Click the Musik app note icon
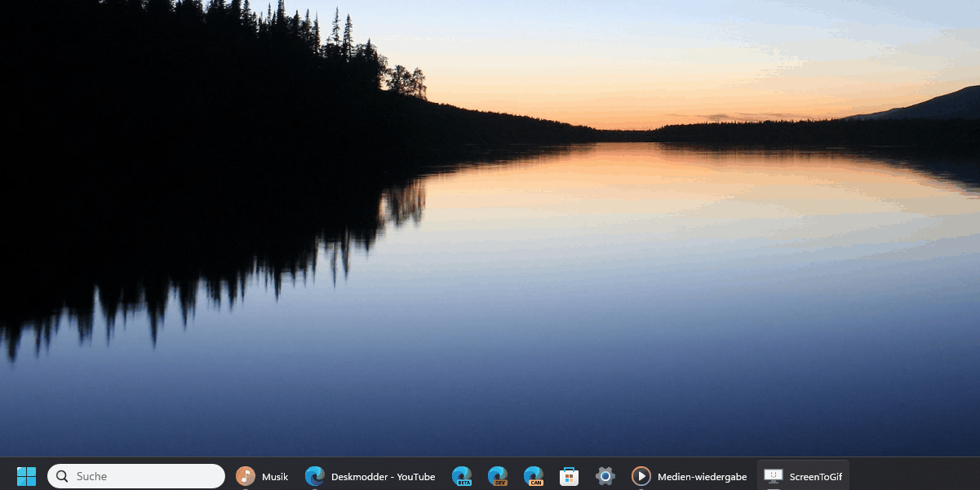Image resolution: width=980 pixels, height=490 pixels. [245, 476]
